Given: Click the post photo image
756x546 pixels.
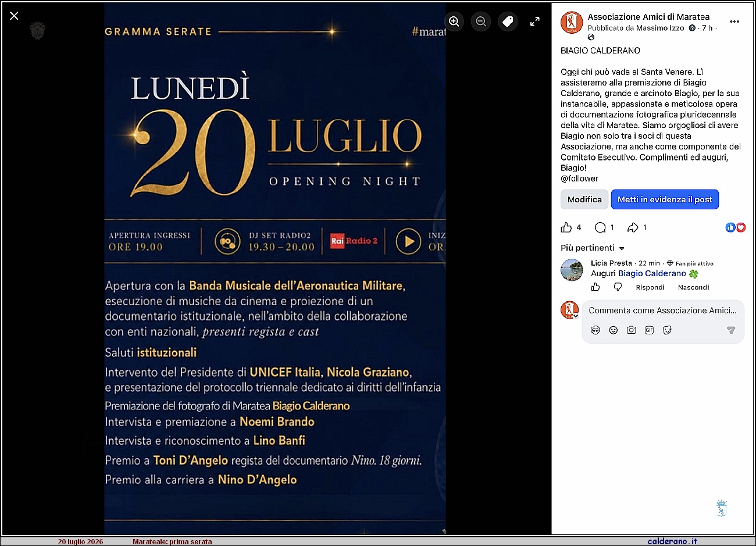Looking at the screenshot, I should pos(275,269).
